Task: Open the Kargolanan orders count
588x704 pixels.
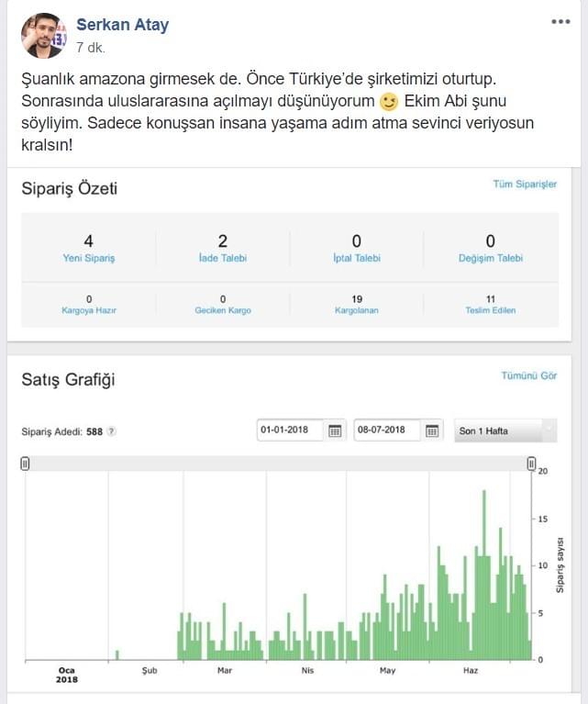Action: pyautogui.click(x=357, y=305)
